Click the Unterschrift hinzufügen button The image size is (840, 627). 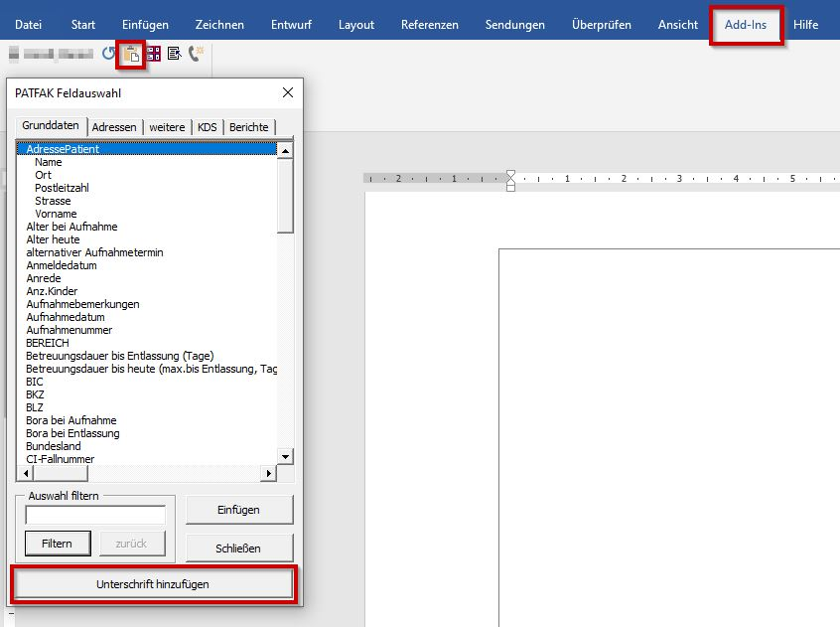(153, 584)
